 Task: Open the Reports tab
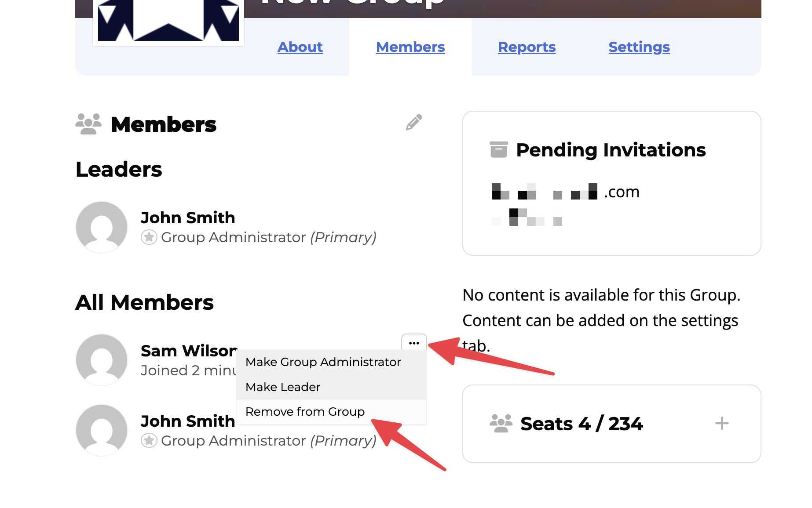(527, 47)
